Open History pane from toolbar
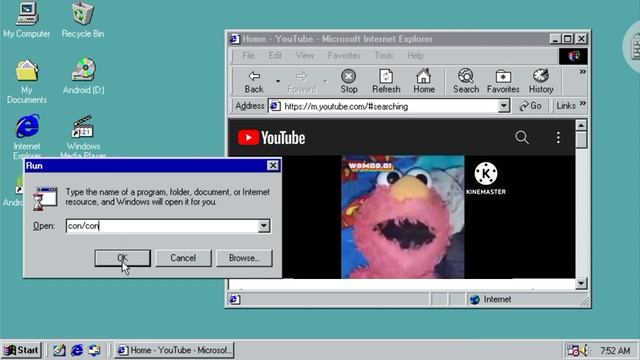Image resolution: width=640 pixels, height=360 pixels. 541,82
